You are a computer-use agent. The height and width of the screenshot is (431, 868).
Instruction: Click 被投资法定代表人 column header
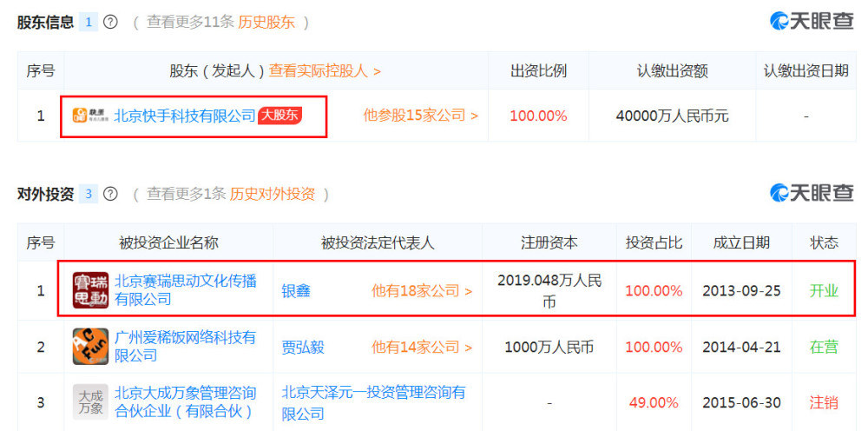click(x=378, y=242)
